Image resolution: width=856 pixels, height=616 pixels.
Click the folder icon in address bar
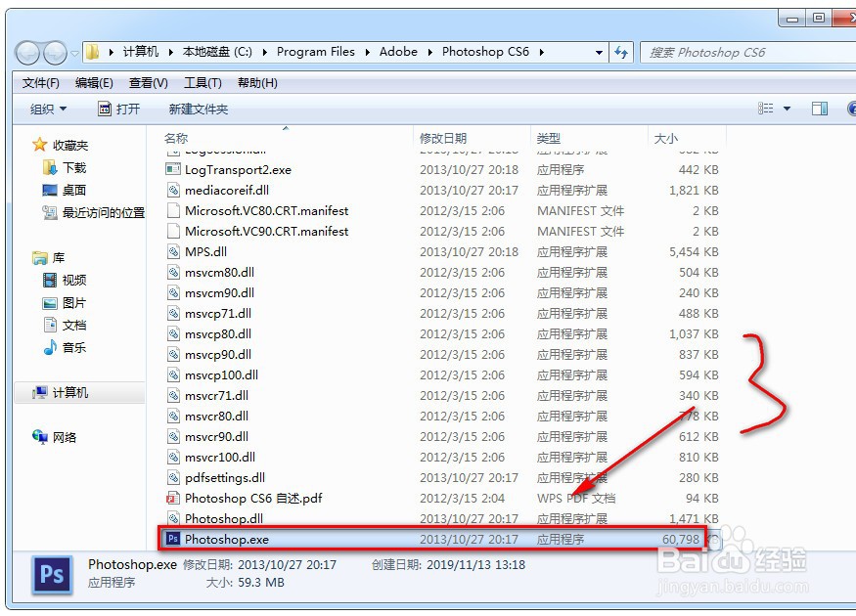point(93,52)
